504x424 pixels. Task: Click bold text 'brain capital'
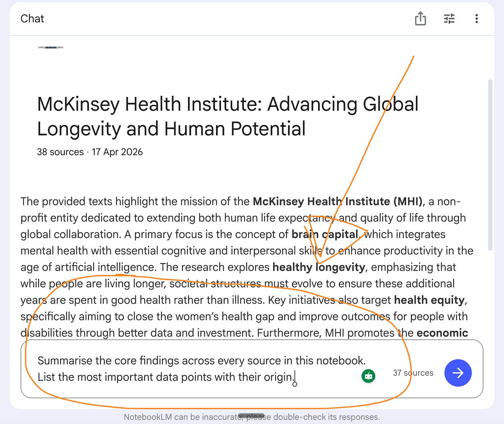(x=325, y=234)
